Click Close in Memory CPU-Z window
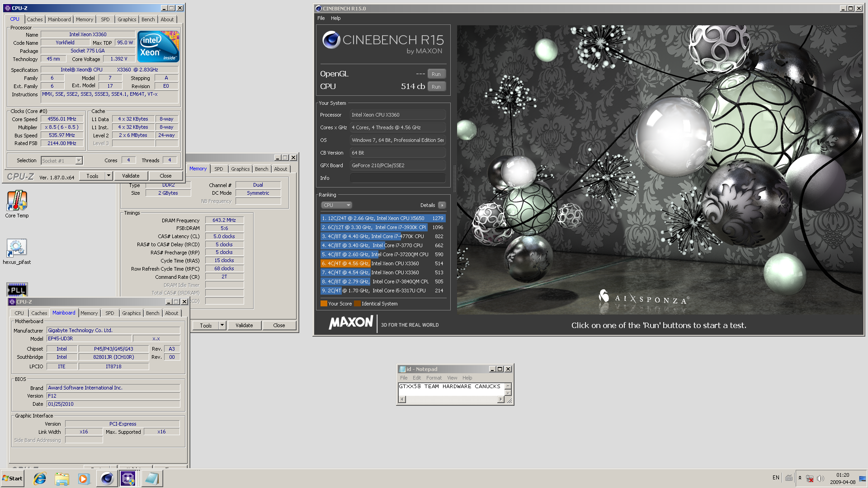868x488 pixels. (279, 325)
